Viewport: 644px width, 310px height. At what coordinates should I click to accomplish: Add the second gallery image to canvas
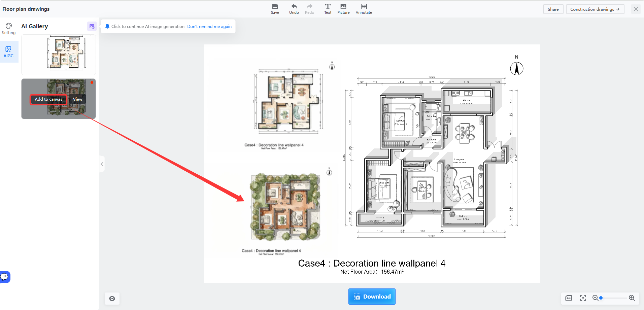(x=48, y=99)
